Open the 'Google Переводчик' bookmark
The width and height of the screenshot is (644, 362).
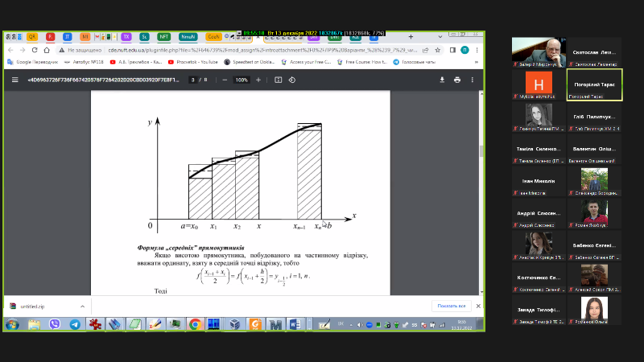(35, 61)
